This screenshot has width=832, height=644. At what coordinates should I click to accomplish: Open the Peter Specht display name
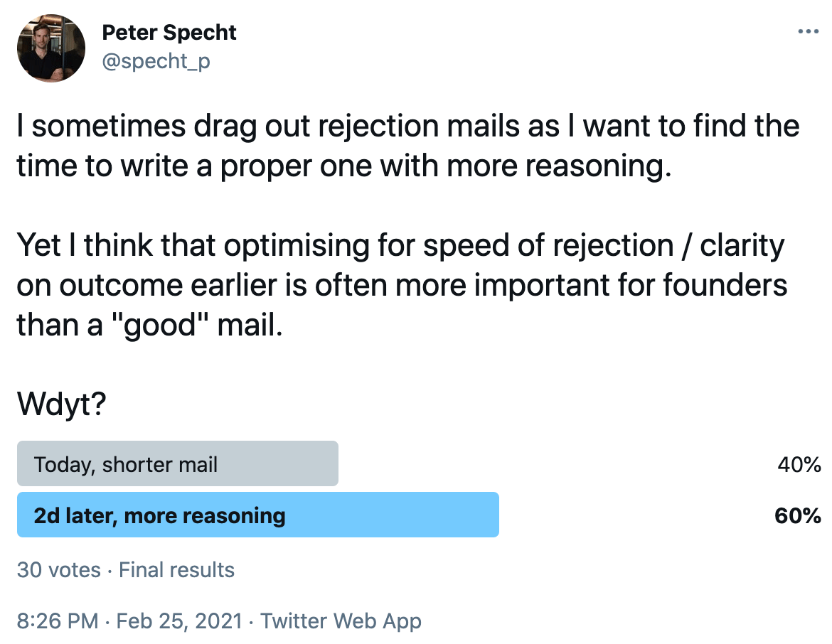[x=169, y=33]
